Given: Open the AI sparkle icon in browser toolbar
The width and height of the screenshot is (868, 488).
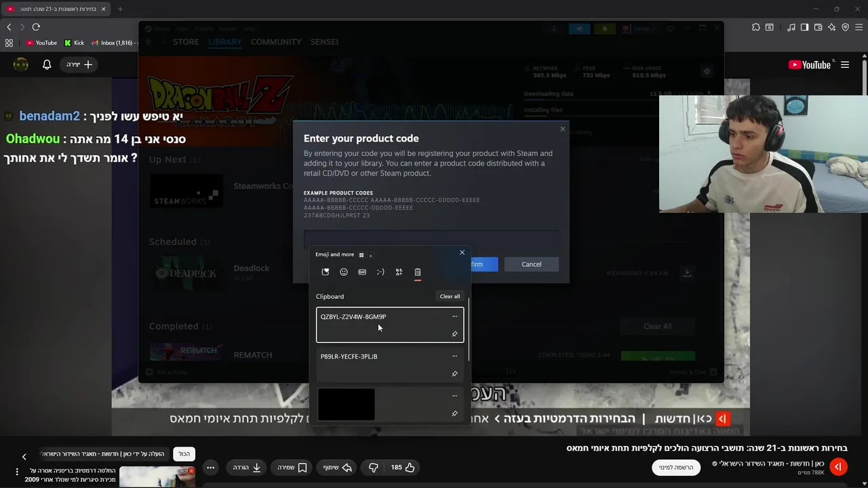Looking at the screenshot, I should [832, 27].
